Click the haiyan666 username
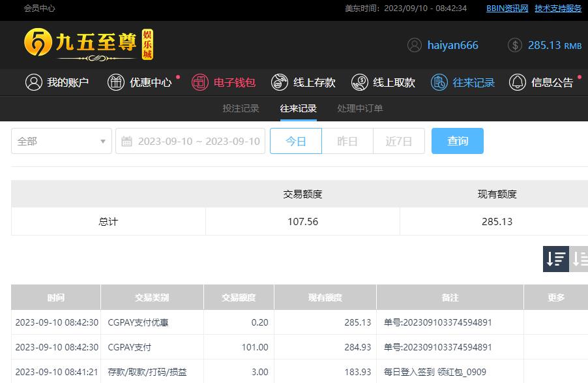The image size is (588, 383). pyautogui.click(x=452, y=45)
